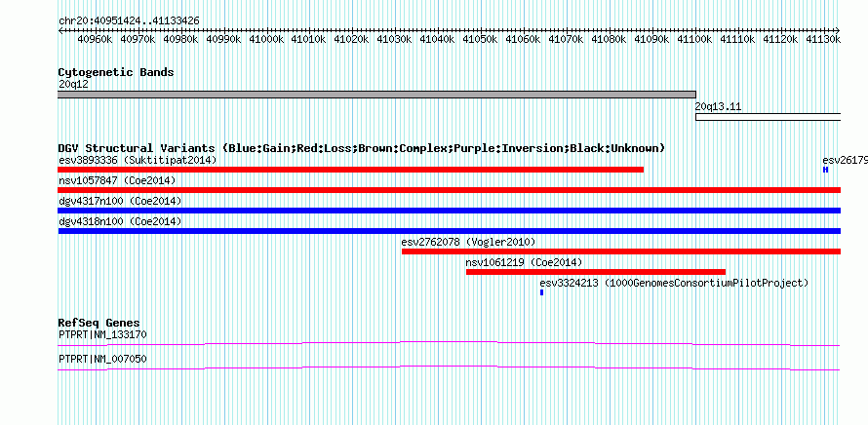Click the small blue esv3324213 variant marker

coord(542,292)
